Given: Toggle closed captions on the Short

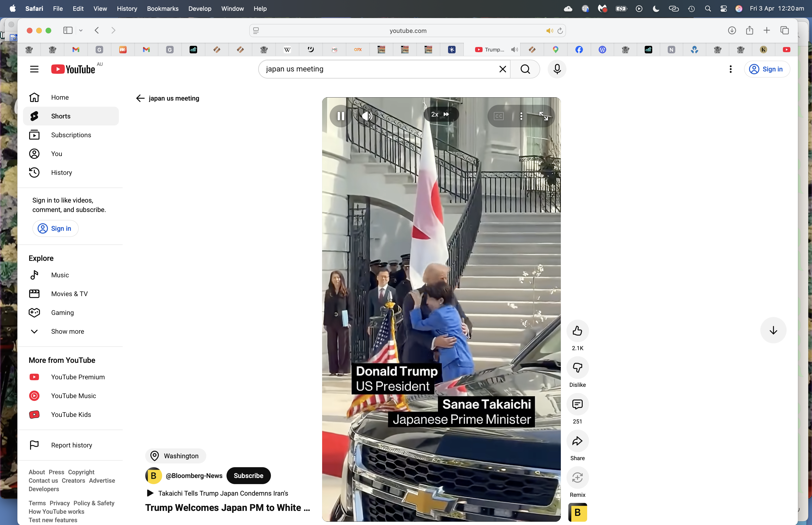Looking at the screenshot, I should pyautogui.click(x=499, y=116).
